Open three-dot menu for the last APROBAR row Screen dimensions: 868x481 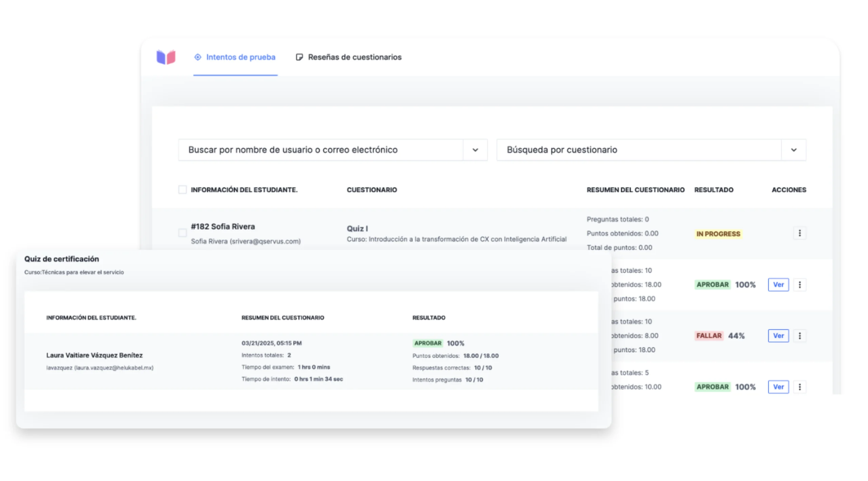coord(800,387)
